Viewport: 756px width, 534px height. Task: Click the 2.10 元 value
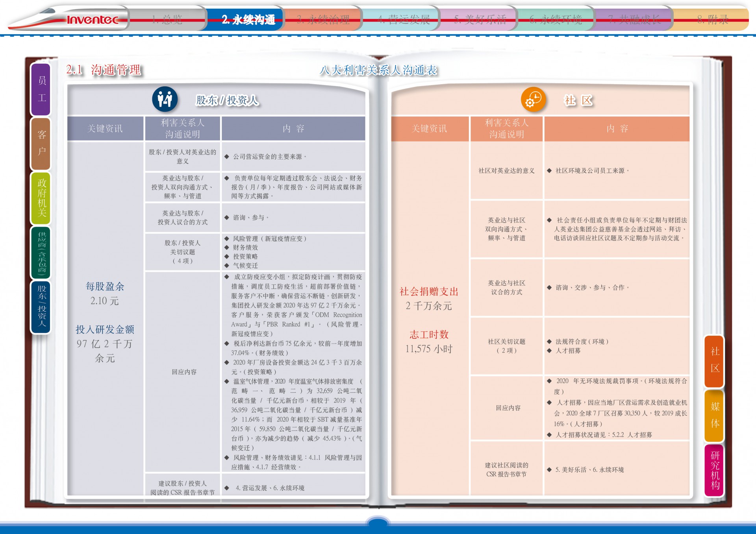104,301
